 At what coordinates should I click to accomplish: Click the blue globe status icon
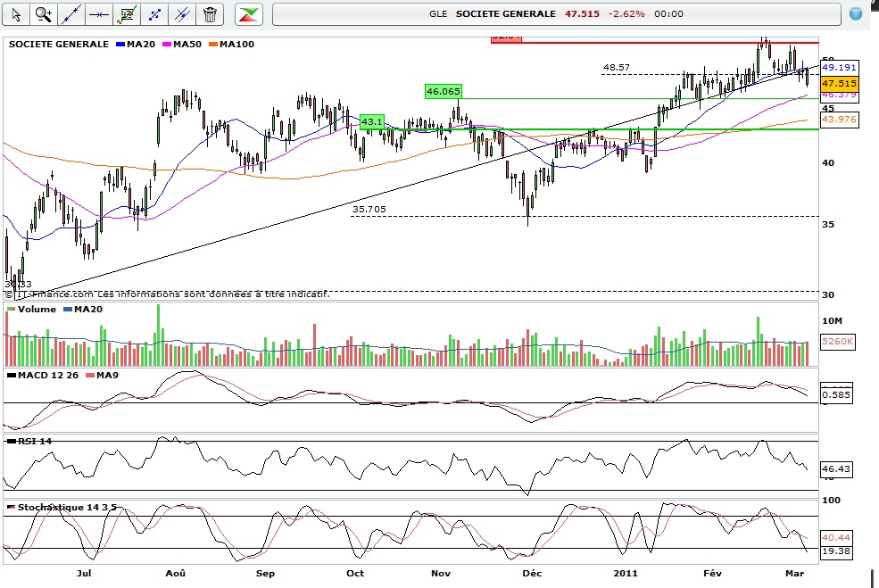click(x=856, y=14)
